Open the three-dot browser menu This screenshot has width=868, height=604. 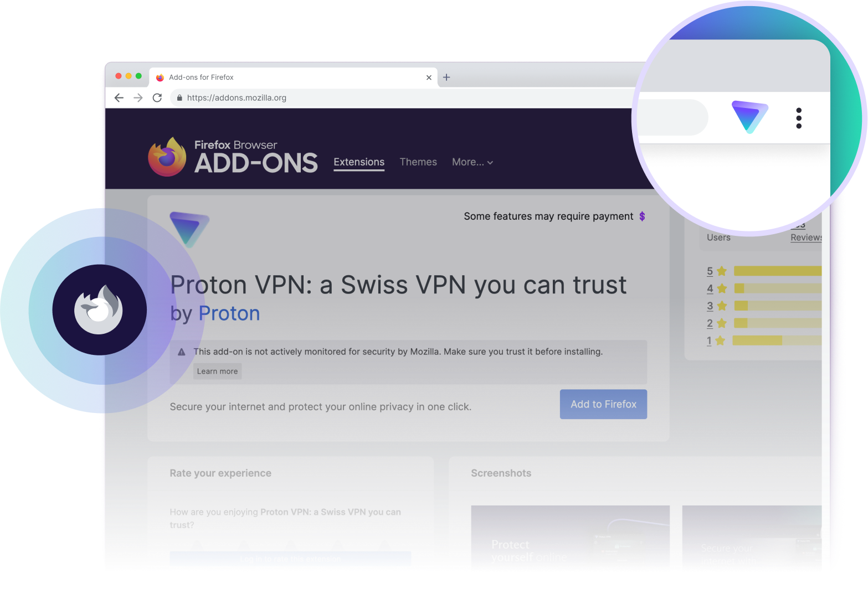(x=798, y=118)
